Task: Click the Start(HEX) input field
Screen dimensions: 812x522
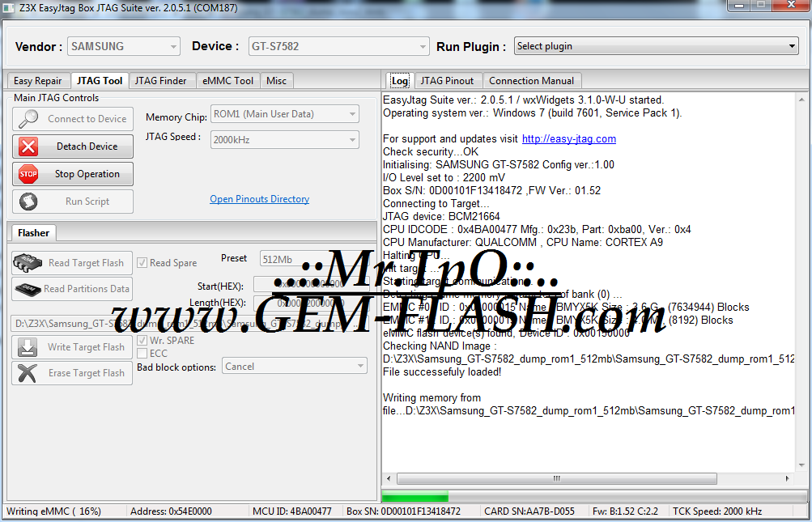Action: [x=311, y=284]
